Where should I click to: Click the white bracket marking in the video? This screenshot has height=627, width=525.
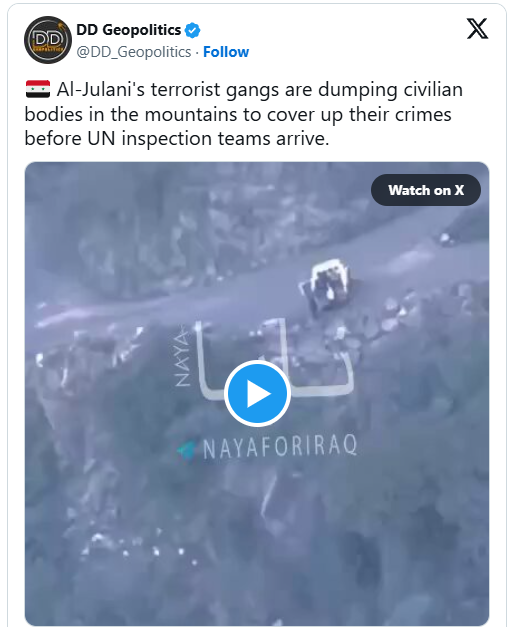point(276,360)
